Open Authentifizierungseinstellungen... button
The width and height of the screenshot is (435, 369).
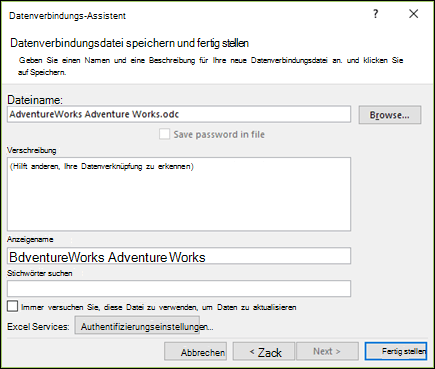click(x=137, y=325)
